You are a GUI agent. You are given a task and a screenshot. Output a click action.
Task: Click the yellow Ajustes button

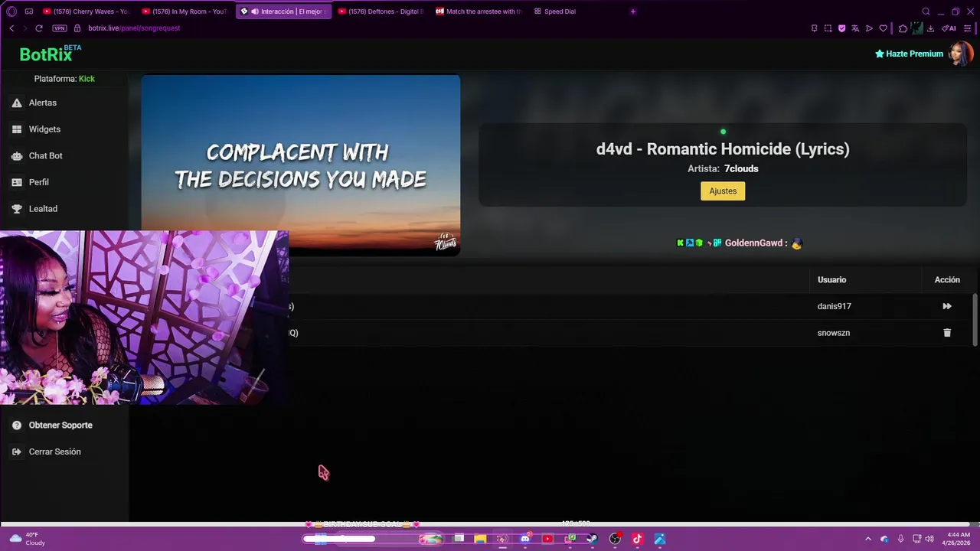click(x=723, y=191)
